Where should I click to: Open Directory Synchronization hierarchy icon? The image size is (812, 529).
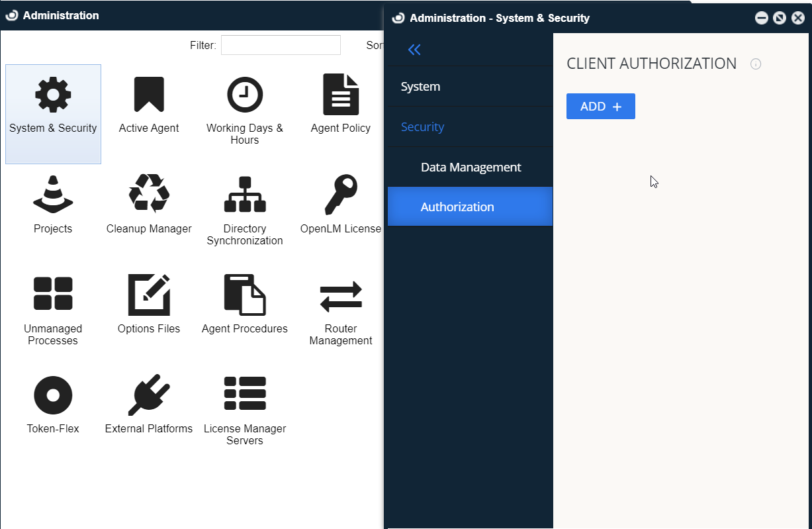click(x=245, y=195)
